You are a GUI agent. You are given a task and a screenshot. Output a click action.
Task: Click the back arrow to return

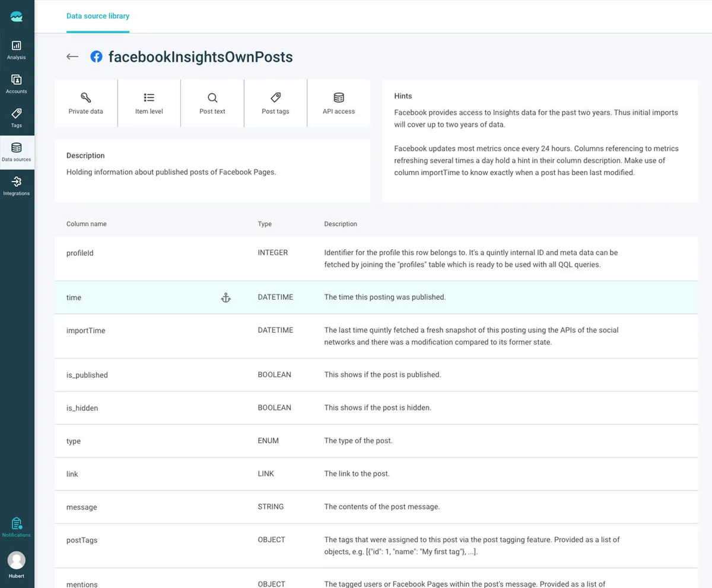coord(72,56)
